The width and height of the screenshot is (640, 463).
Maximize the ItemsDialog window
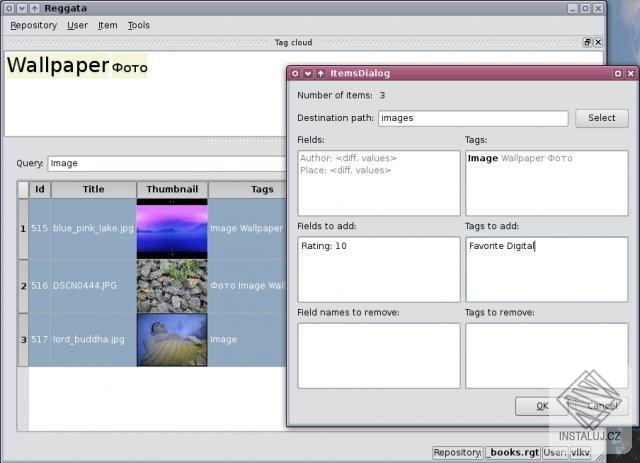(x=618, y=73)
